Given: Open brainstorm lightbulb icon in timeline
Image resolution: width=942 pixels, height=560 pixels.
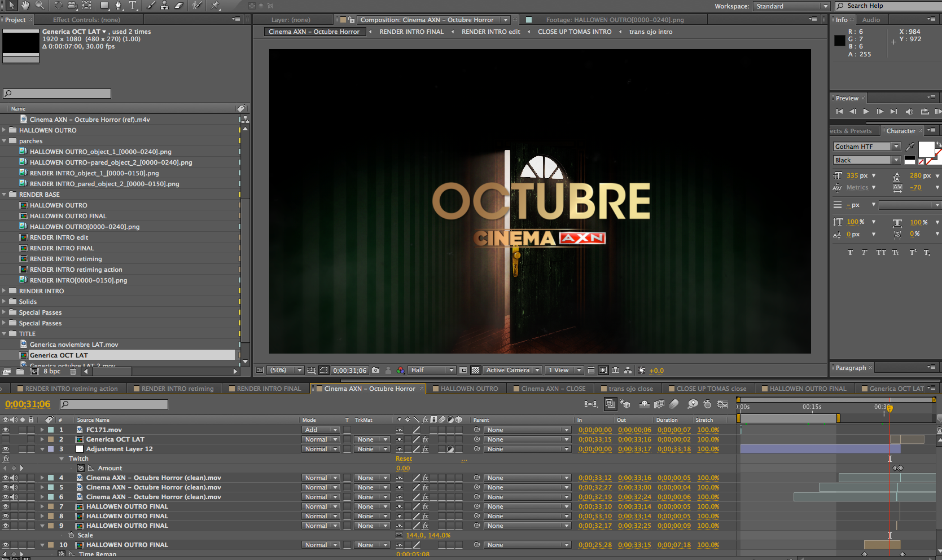Looking at the screenshot, I should click(693, 404).
